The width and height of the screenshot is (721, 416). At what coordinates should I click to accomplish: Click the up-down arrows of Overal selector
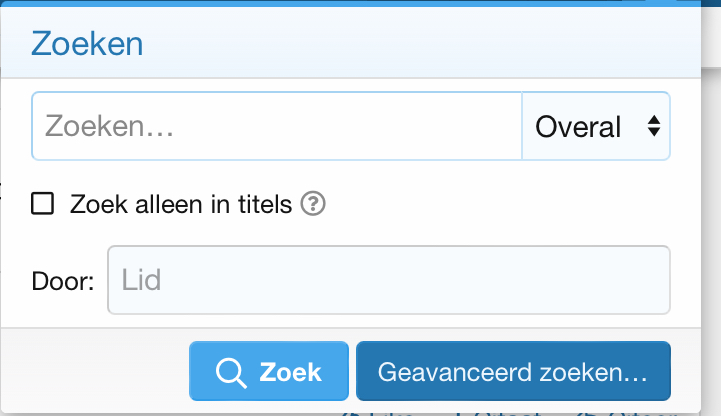pyautogui.click(x=654, y=127)
